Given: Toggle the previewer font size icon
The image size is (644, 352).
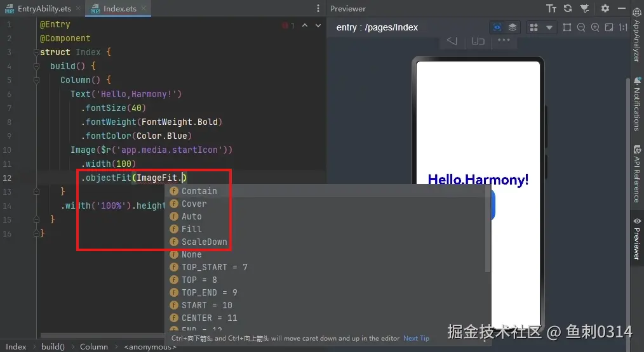Looking at the screenshot, I should click(551, 8).
